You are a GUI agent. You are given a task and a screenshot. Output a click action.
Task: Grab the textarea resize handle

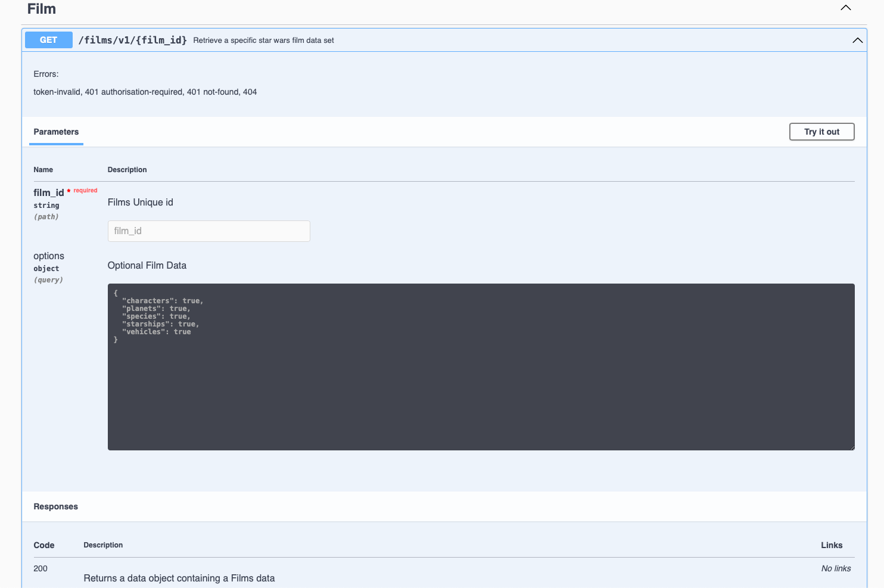point(851,447)
